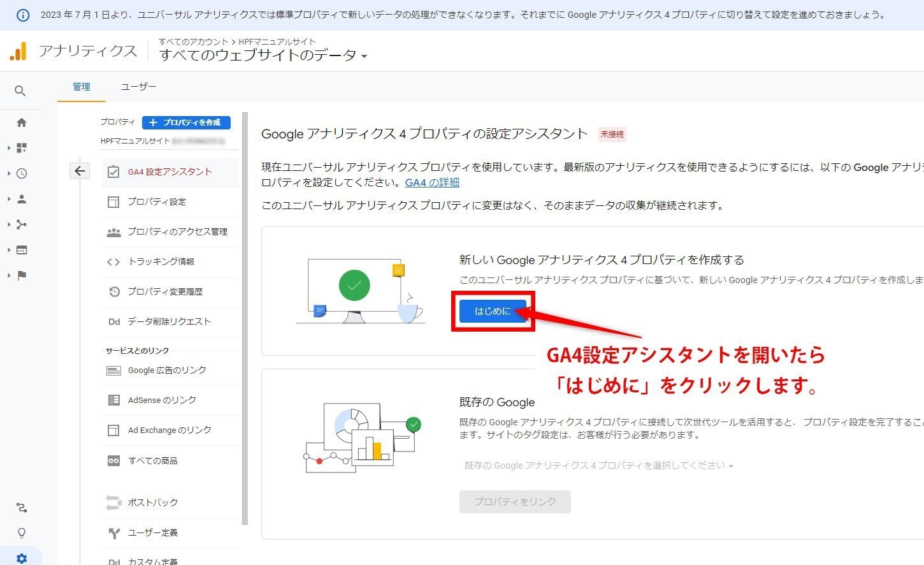This screenshot has width=924, height=565.
Task: Click the HPFマニュアルサイト property name
Action: coord(135,141)
